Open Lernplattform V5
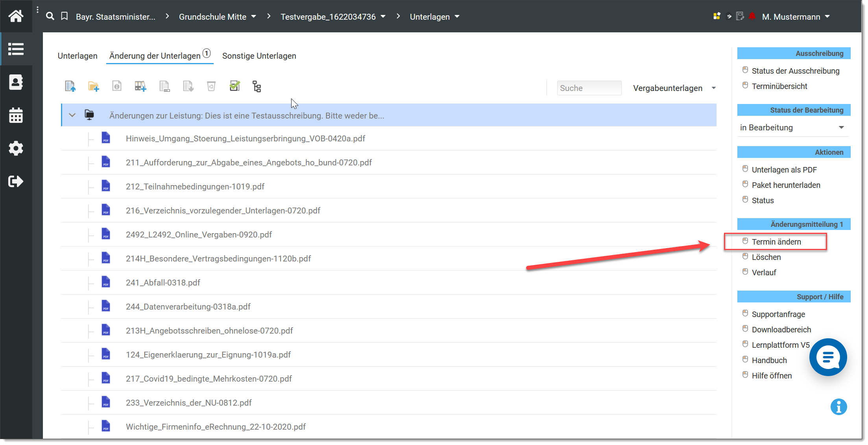 click(x=781, y=345)
